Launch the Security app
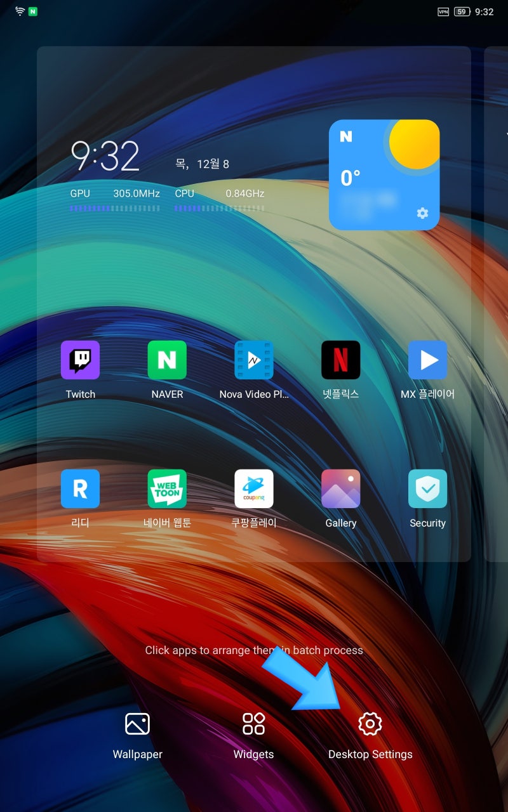Screen dimensions: 508x812 click(427, 488)
